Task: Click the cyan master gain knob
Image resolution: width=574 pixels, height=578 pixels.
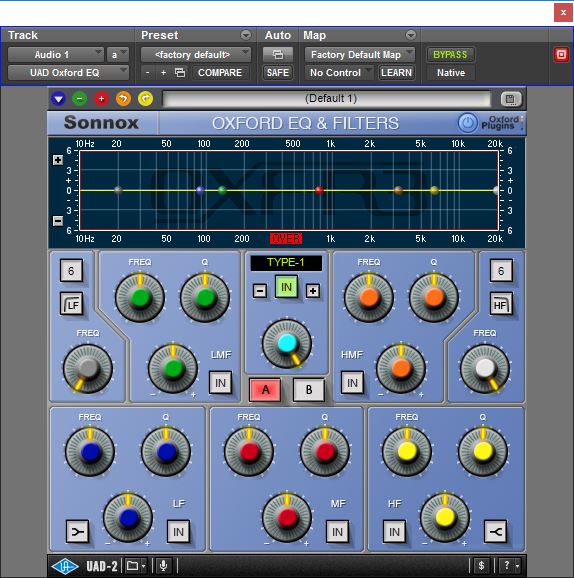Action: pos(287,344)
